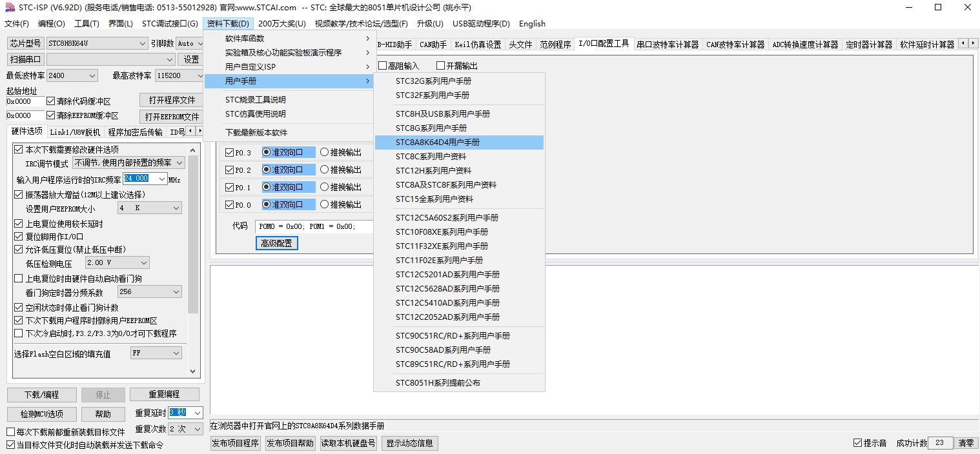The image size is (980, 454).
Task: Switch to 串口波特率计算器 tab
Action: 668,44
